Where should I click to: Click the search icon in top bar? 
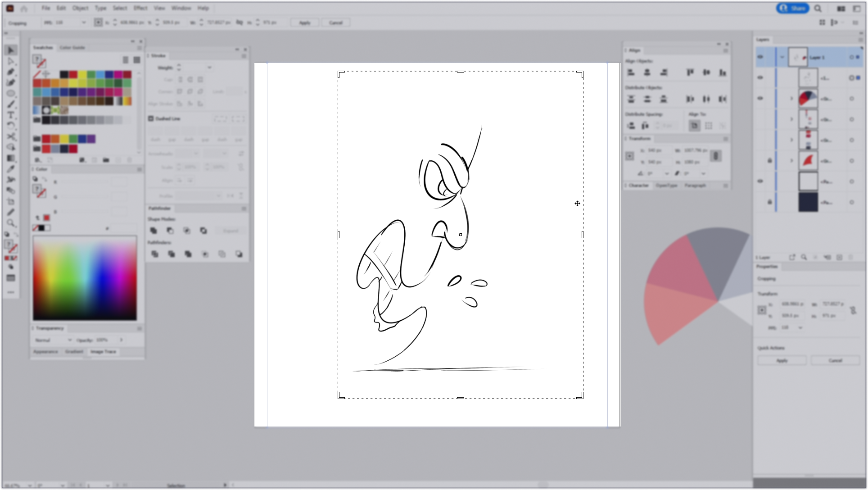point(818,9)
